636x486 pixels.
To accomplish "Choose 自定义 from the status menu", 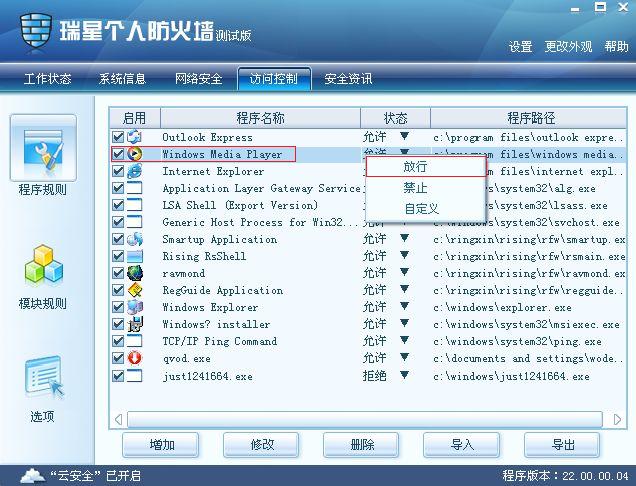I will pos(425,209).
